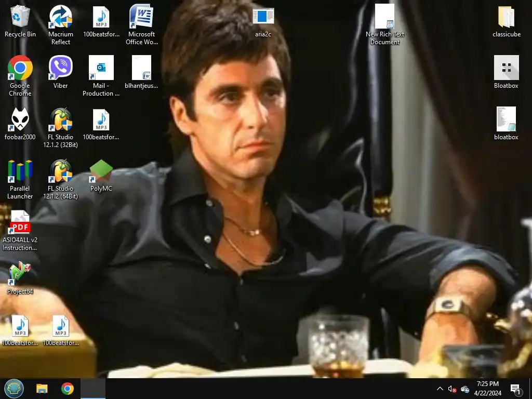This screenshot has height=399, width=532.
Task: Select New Rich Text Document icon
Action: coord(385,24)
